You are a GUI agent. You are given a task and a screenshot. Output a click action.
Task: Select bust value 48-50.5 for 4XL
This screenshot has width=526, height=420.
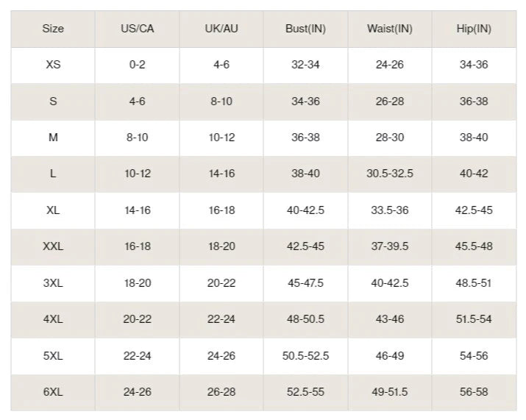point(305,319)
